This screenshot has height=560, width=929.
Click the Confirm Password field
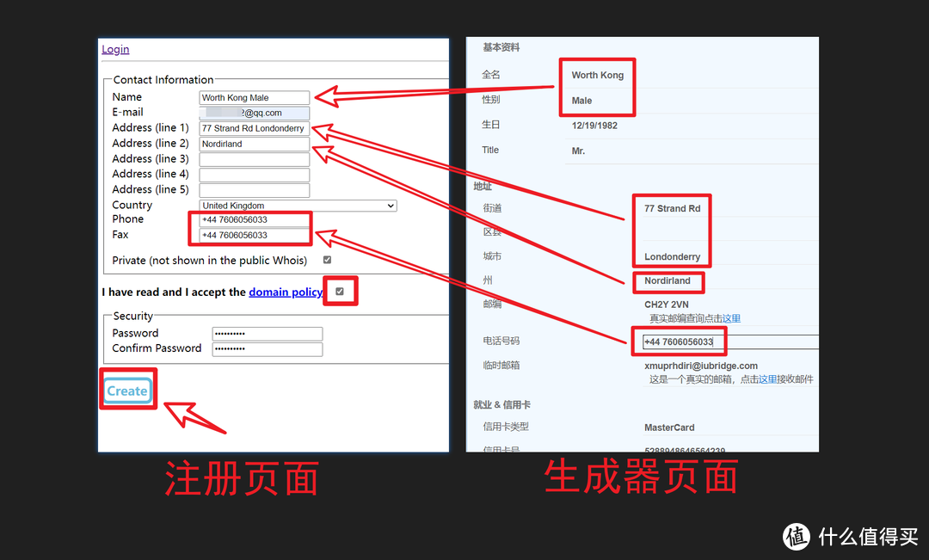(x=268, y=349)
